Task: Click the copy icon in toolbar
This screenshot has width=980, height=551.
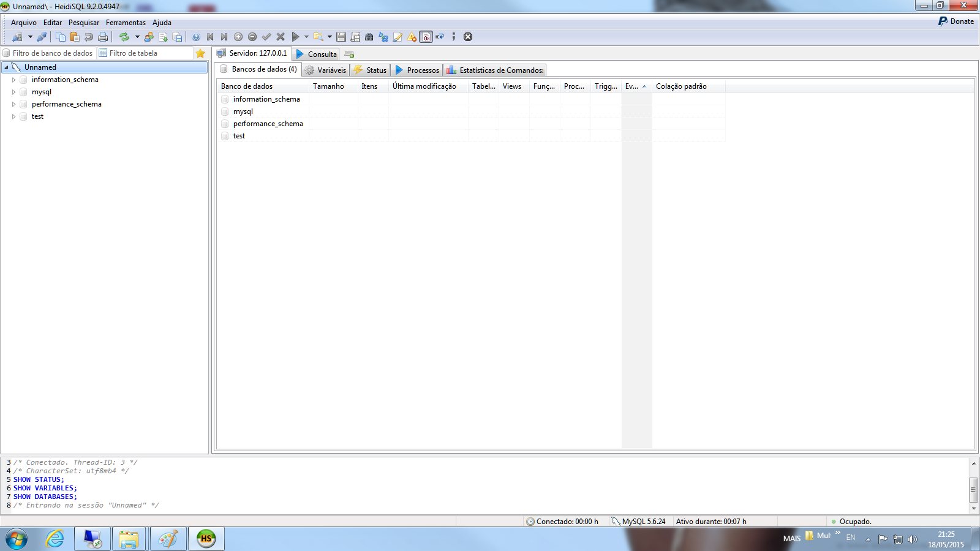Action: [60, 37]
